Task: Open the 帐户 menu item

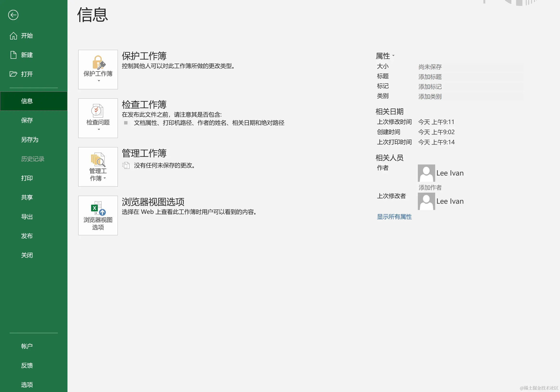Action: (x=27, y=346)
